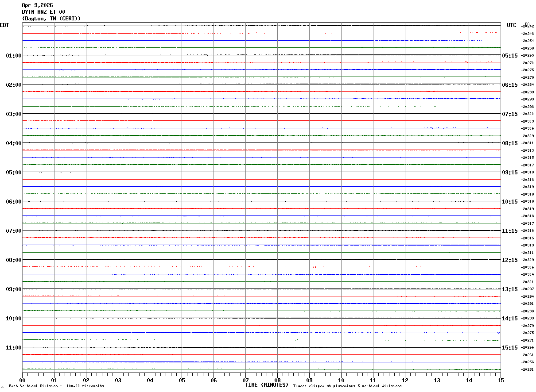Click the Apr 9,2026 date label

37,5
